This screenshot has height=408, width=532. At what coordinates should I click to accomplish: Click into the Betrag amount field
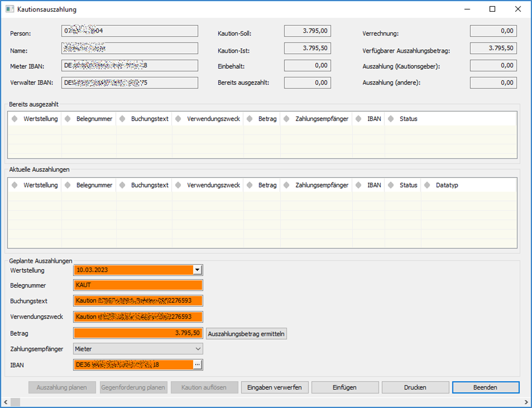(x=137, y=333)
